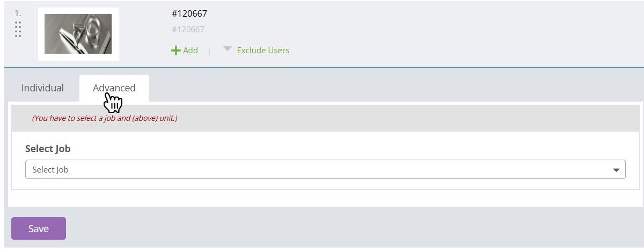
Task: Click the green plus icon
Action: click(x=175, y=51)
